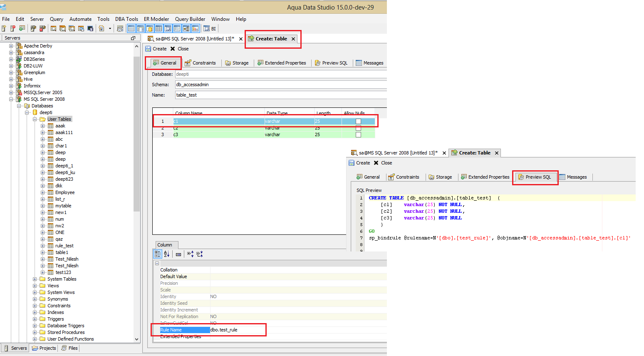Expand the Stored Procedures folder
This screenshot has width=644, height=356.
(x=35, y=332)
